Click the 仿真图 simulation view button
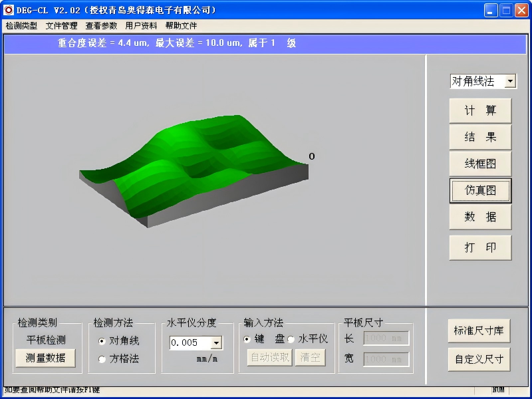 point(480,190)
